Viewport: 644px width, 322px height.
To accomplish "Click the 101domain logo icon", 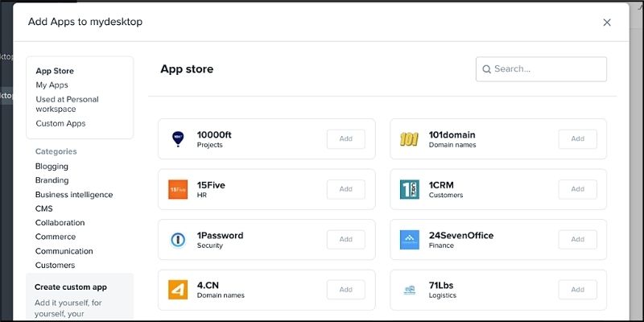I will coord(409,139).
